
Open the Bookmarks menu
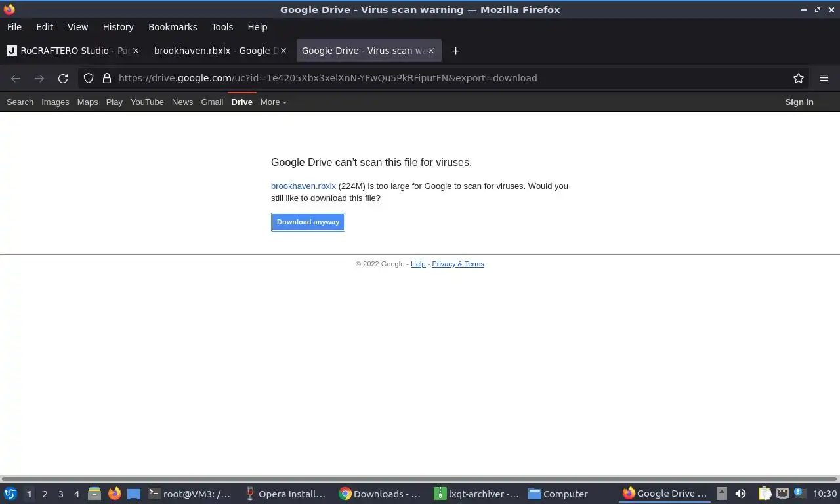173,27
